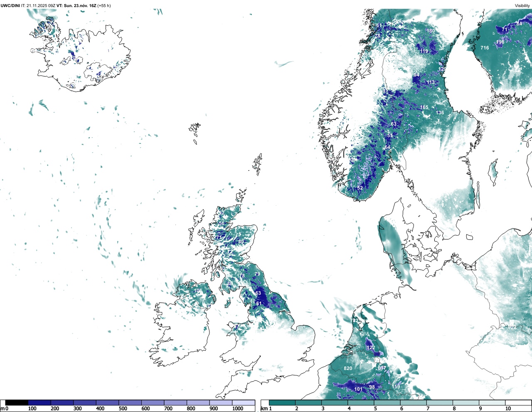The width and height of the screenshot is (532, 412).
Task: Click the black 0–100 m legend swatch
Action: point(17,402)
